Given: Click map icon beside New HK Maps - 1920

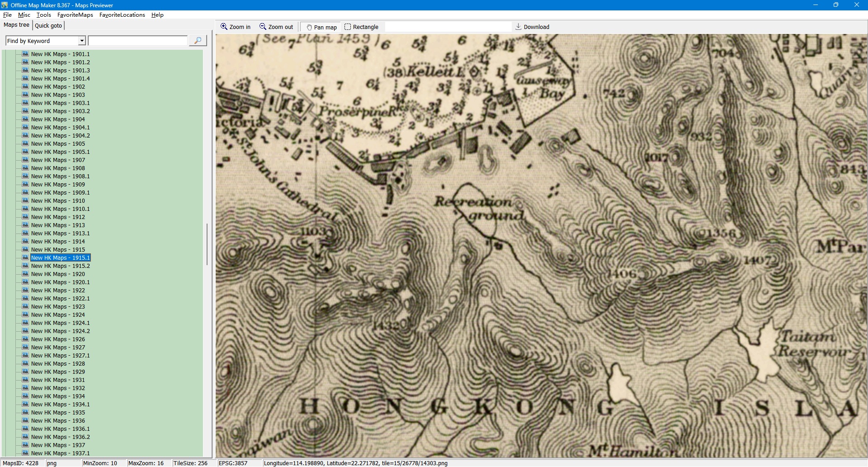Looking at the screenshot, I should (26, 274).
